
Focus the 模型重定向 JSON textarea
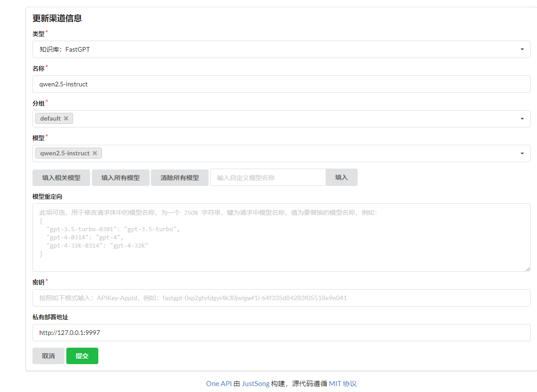pyautogui.click(x=281, y=238)
